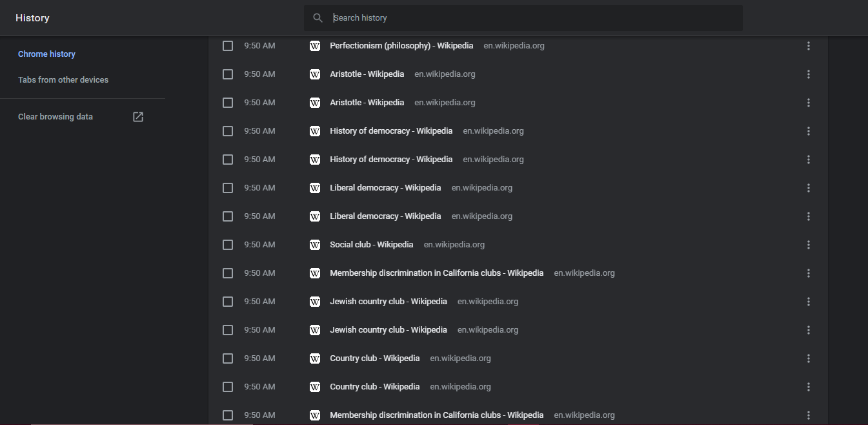Check the lower Aristotle entry's checkbox
This screenshot has height=425, width=868.
[x=228, y=103]
